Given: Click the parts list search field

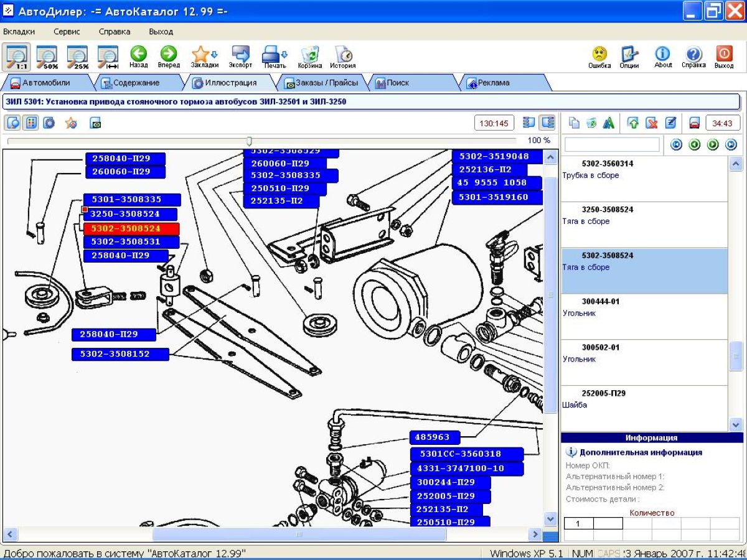Looking at the screenshot, I should [x=612, y=144].
